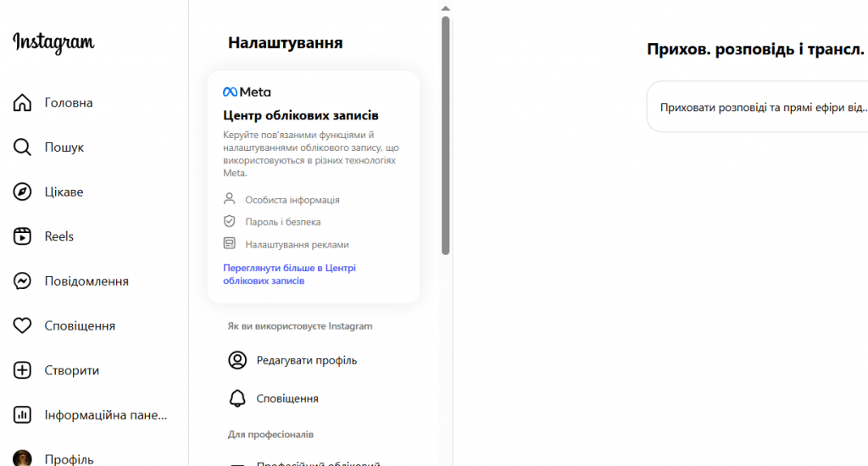Select Сповіщення in settings menu
Viewport: 868px width, 466px height.
coord(287,398)
